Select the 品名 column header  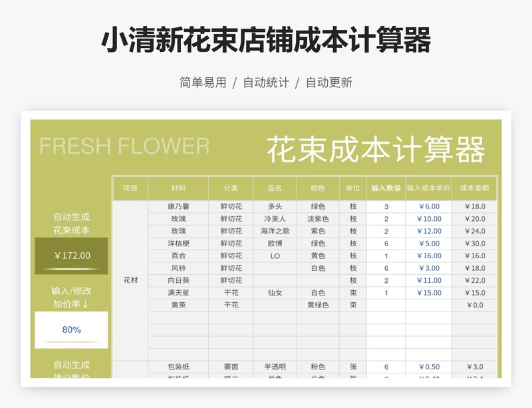click(x=275, y=188)
